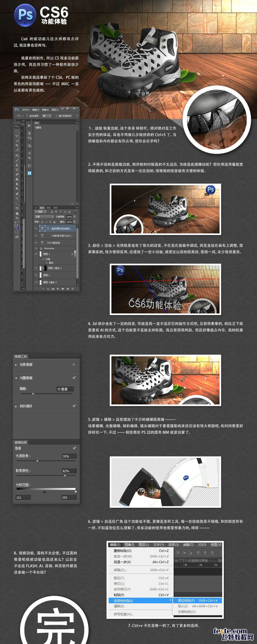The height and width of the screenshot is (644, 257).
Task: Select the 图层 1 layer row
Action: (56, 254)
